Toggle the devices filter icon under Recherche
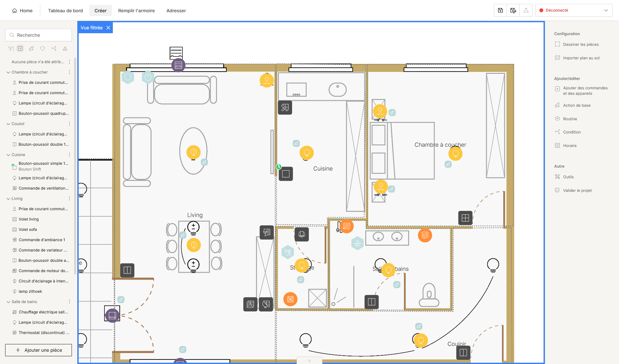The height and width of the screenshot is (364, 619). [20, 48]
